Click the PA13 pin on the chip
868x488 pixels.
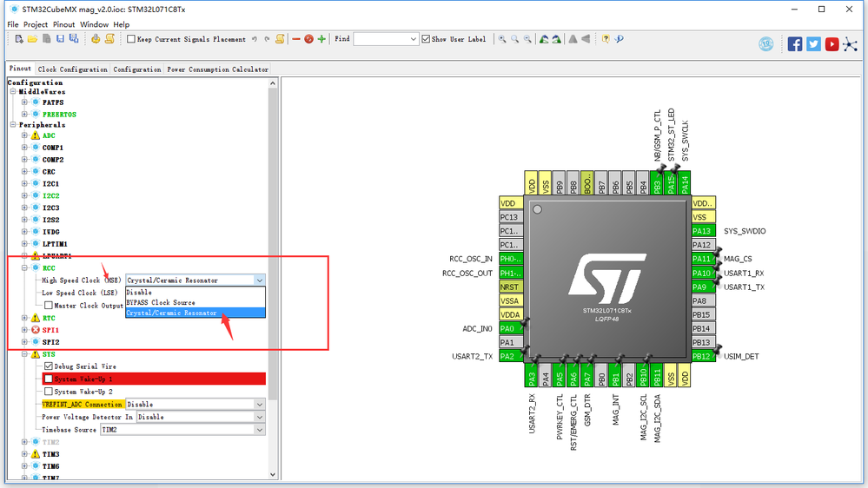point(703,231)
